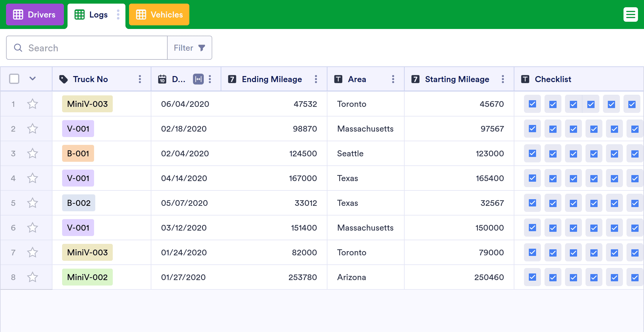Open Ending Mileage column options dots

[x=316, y=79]
